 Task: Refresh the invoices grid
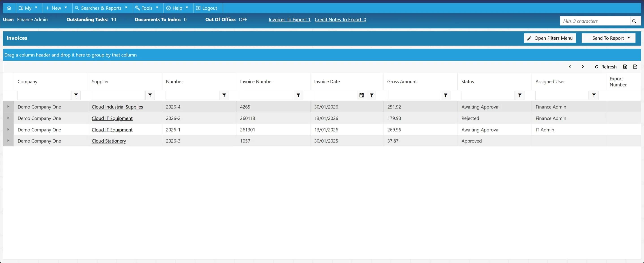click(605, 67)
